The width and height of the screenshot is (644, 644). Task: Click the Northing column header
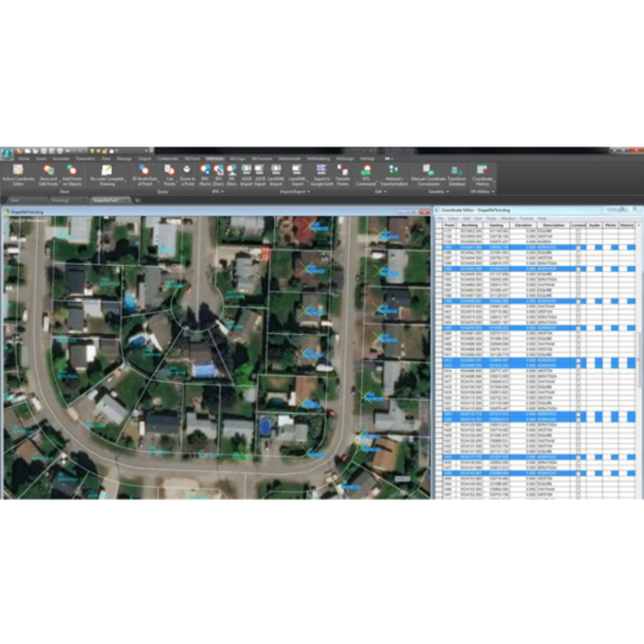click(x=469, y=225)
